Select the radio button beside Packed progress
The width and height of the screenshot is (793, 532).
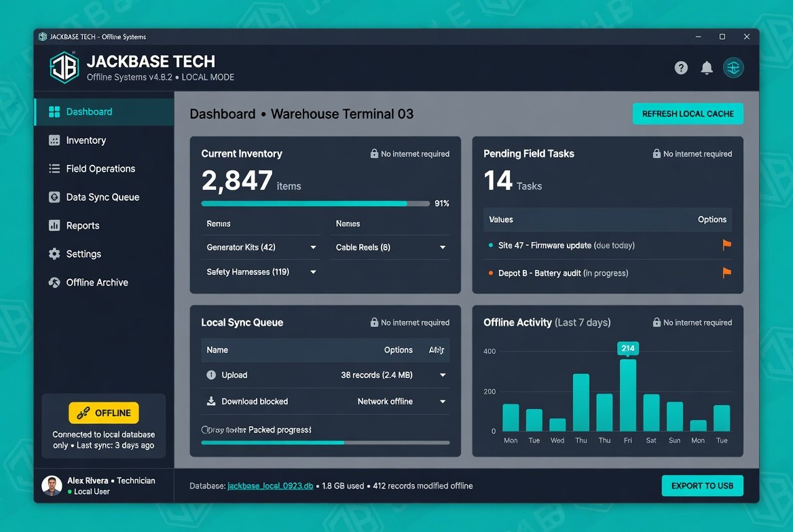pyautogui.click(x=205, y=430)
